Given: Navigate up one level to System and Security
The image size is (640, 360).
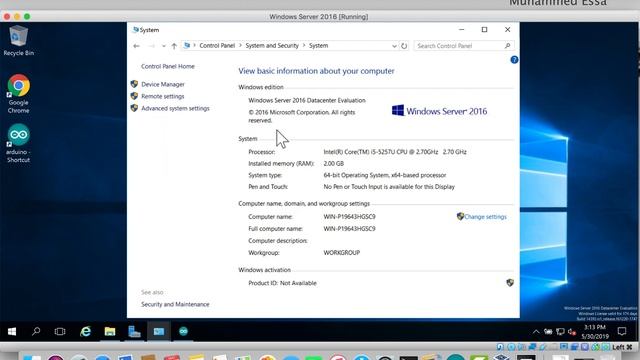Looking at the screenshot, I should (174, 46).
